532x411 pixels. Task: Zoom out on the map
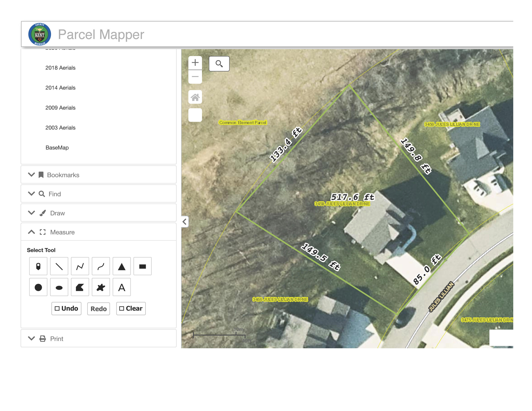195,77
